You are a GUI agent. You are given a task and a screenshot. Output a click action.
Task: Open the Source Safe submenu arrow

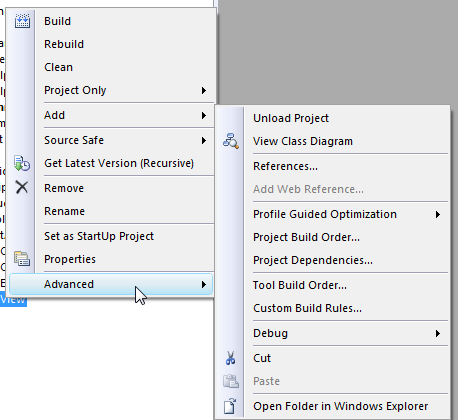(204, 140)
